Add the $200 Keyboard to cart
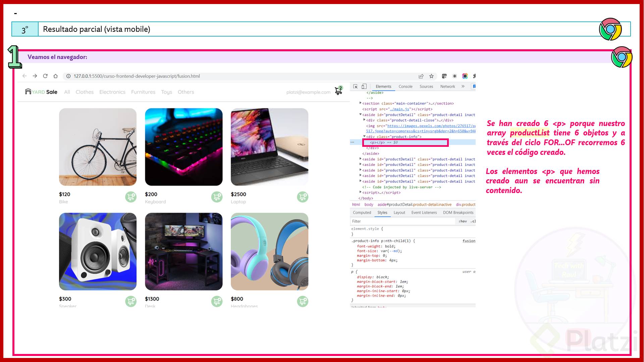 pos(217,197)
